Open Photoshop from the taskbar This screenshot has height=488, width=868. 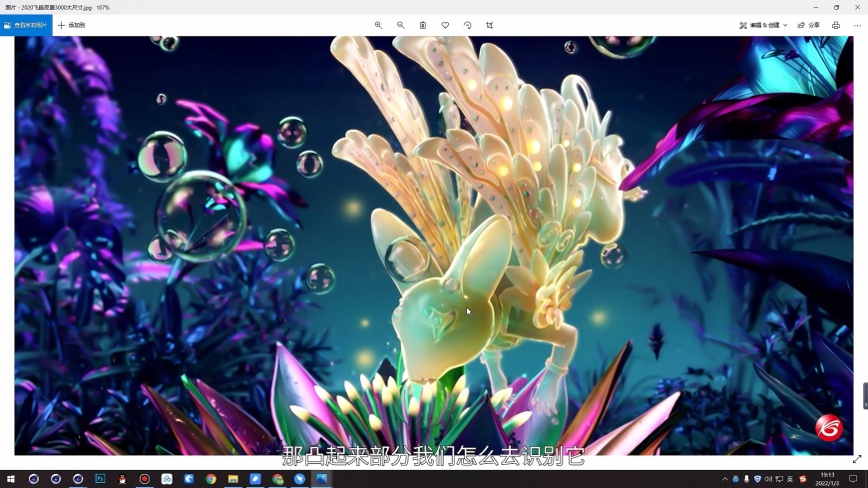point(100,479)
